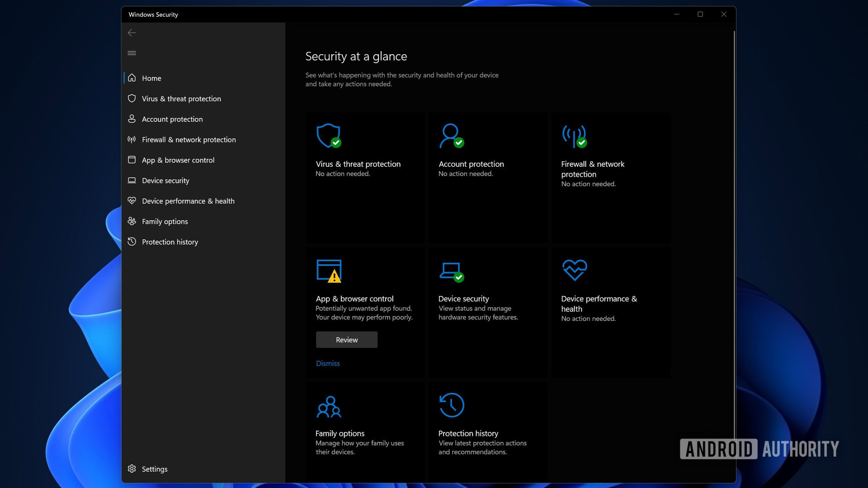Toggle the hamburger navigation menu

click(x=132, y=53)
